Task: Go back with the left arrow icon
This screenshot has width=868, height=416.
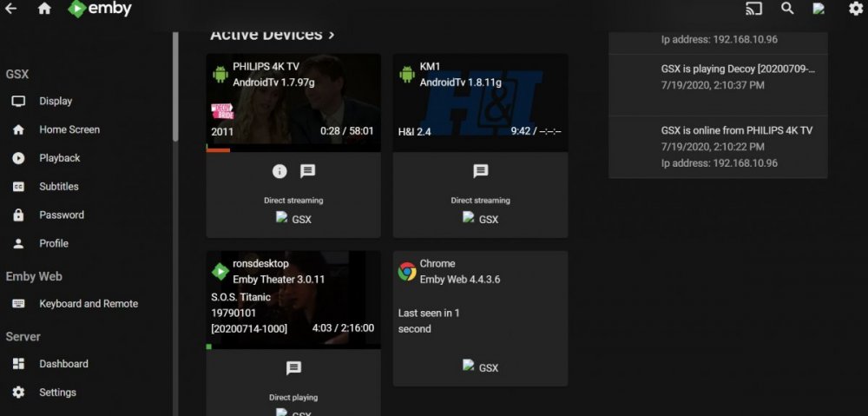Action: click(x=10, y=9)
